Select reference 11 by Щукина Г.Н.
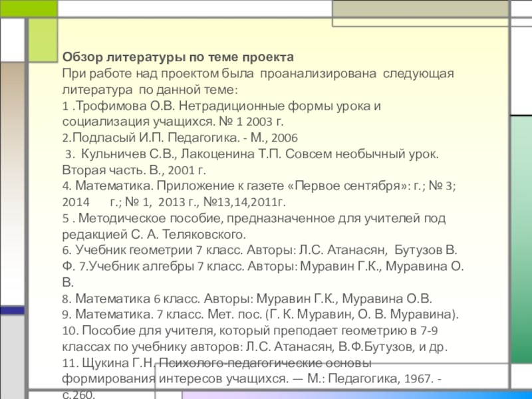Viewport: 532px width, 399px height. [217, 363]
